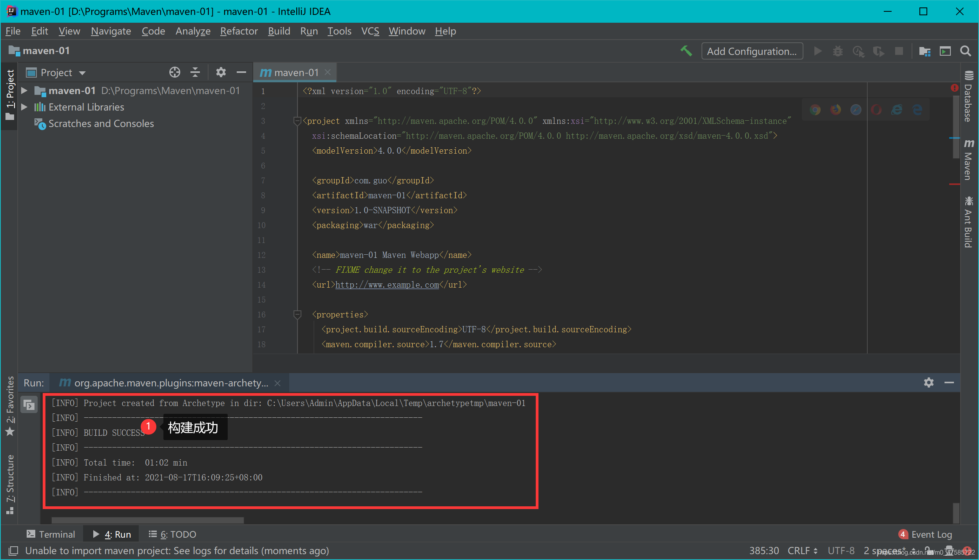Open the Refactor menu
The width and height of the screenshot is (979, 560).
pos(239,31)
